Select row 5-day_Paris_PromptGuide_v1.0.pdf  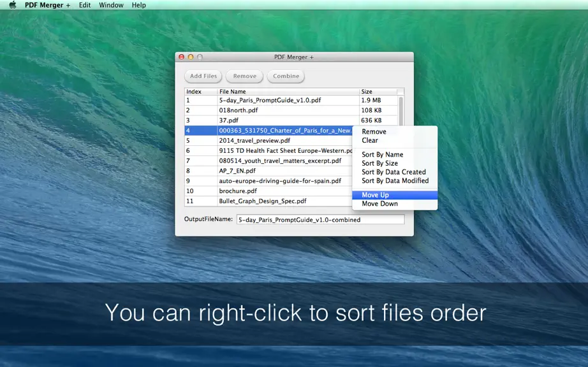(x=291, y=101)
